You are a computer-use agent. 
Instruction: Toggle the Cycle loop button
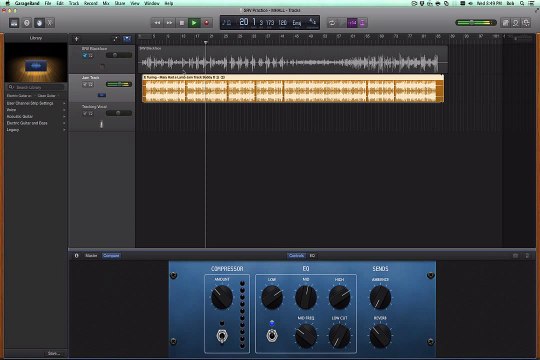[332, 23]
